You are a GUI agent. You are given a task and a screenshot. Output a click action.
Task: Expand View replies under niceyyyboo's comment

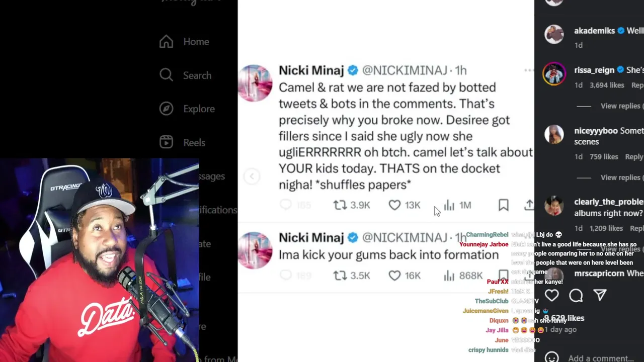[x=620, y=177]
